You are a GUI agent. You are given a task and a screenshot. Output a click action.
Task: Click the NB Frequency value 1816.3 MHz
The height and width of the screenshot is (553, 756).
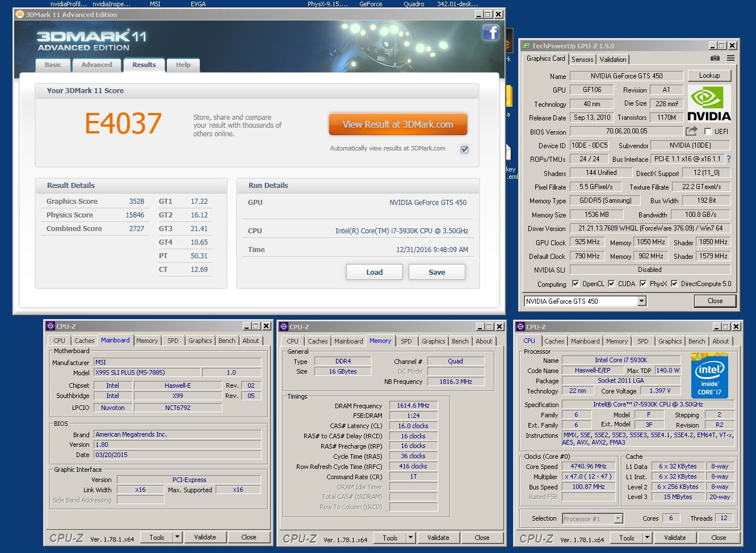point(455,382)
